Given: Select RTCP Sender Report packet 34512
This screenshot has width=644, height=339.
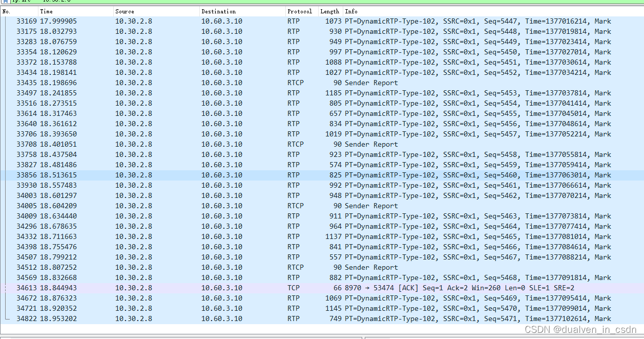Looking at the screenshot, I should 205,267.
